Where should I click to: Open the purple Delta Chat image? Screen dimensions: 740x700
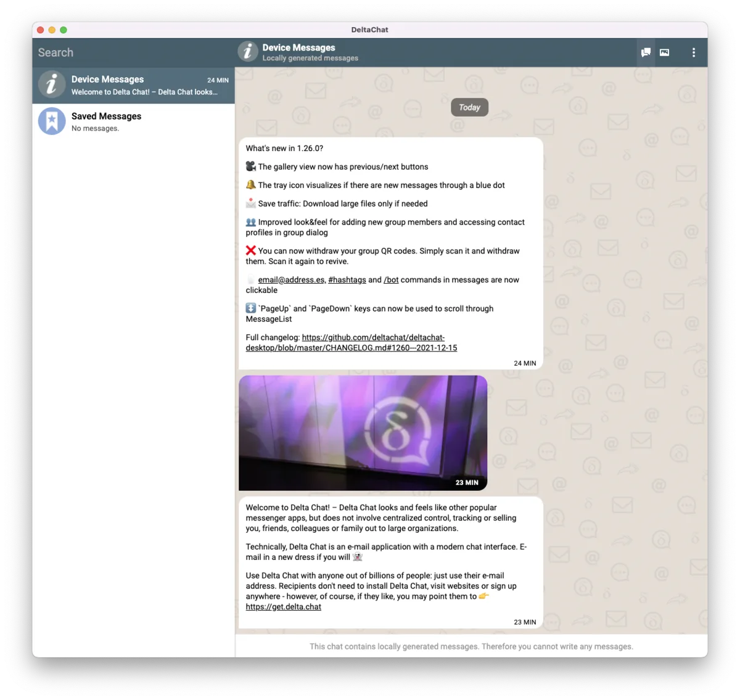[x=363, y=432]
